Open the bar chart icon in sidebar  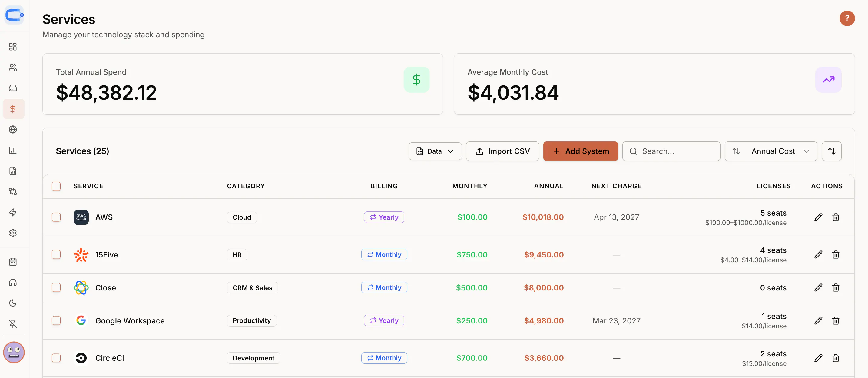[13, 150]
